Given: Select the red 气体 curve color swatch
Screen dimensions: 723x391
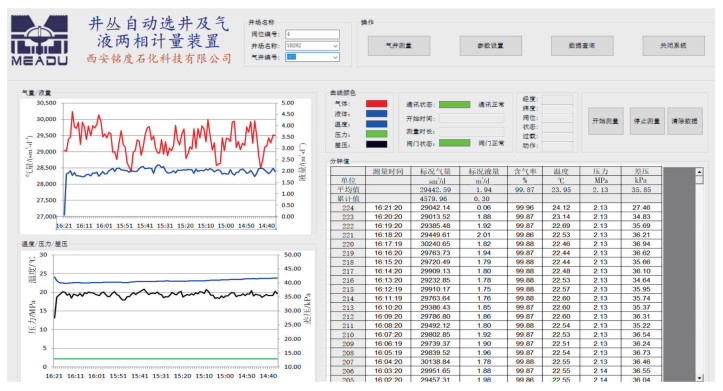Looking at the screenshot, I should point(376,104).
